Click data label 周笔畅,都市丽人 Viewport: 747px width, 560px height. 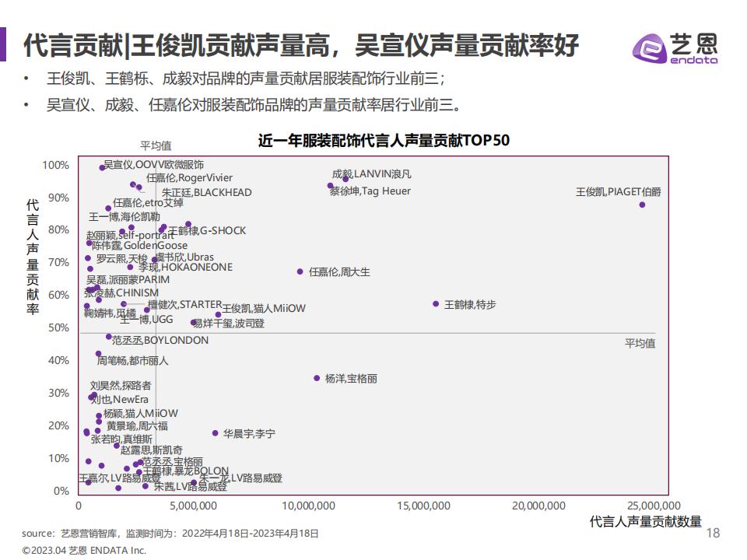(132, 361)
